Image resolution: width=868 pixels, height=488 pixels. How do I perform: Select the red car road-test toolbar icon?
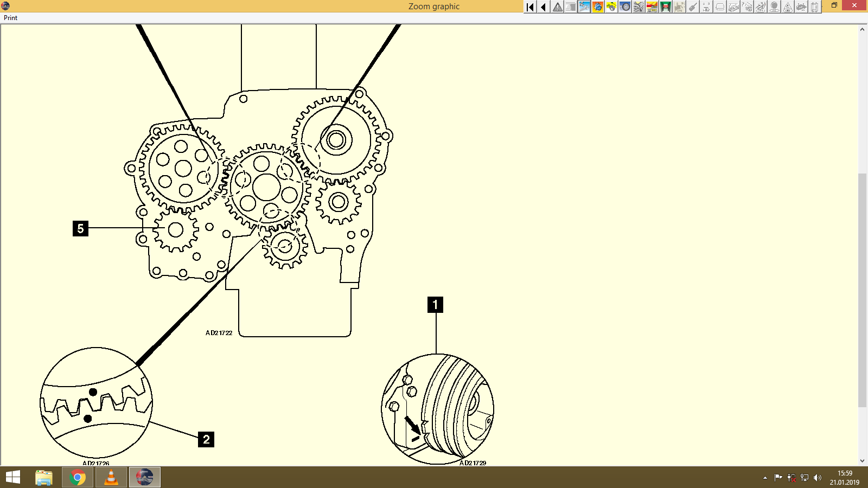tap(652, 7)
